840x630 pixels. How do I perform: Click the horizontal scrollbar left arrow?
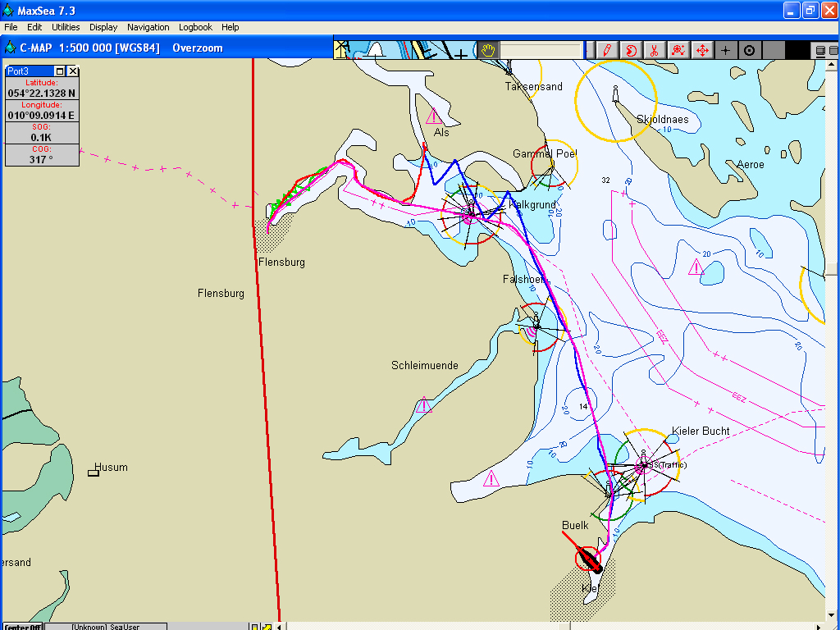pyautogui.click(x=280, y=627)
